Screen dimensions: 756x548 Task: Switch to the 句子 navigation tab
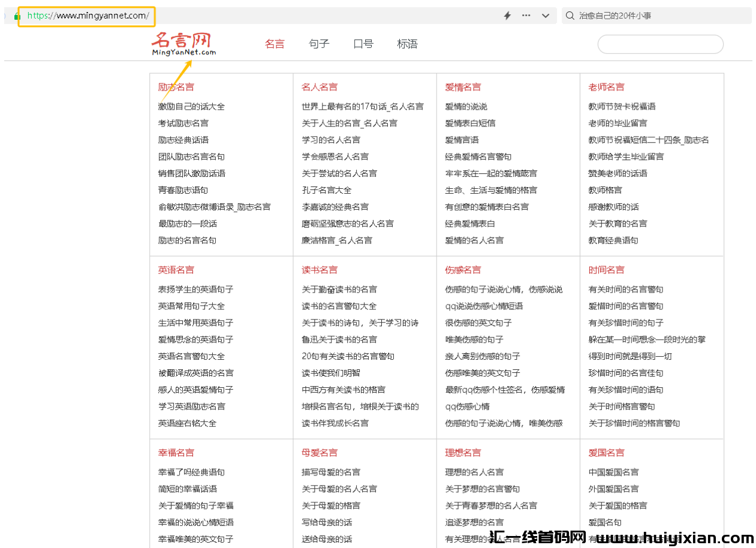pyautogui.click(x=318, y=44)
